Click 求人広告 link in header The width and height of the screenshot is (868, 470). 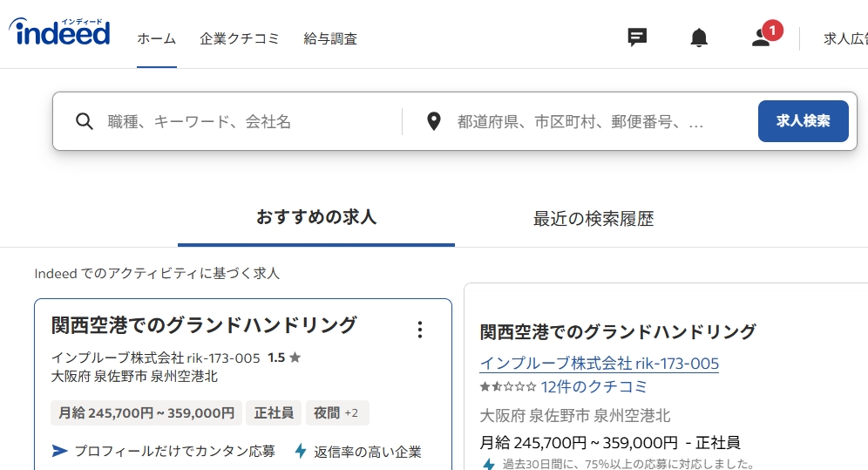coord(845,38)
